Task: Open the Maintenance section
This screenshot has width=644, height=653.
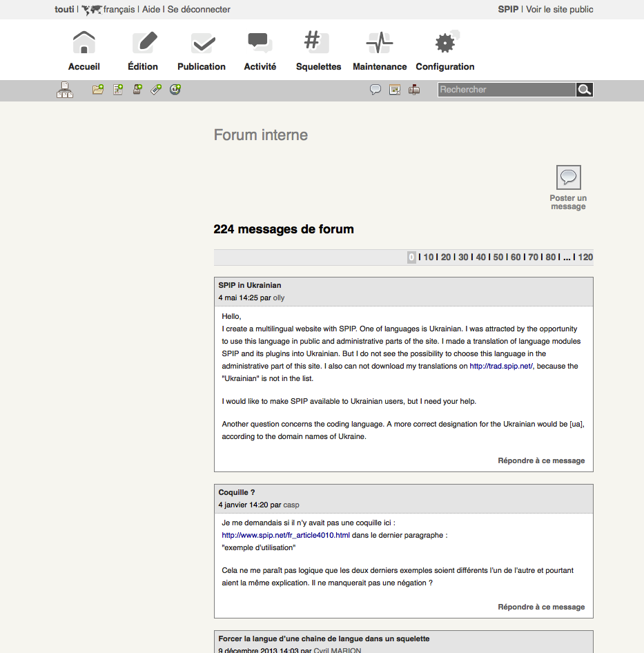Action: 380,52
